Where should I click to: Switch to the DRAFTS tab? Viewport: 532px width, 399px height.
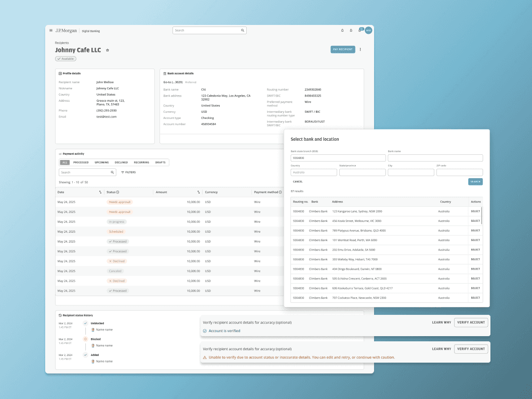[x=161, y=163]
